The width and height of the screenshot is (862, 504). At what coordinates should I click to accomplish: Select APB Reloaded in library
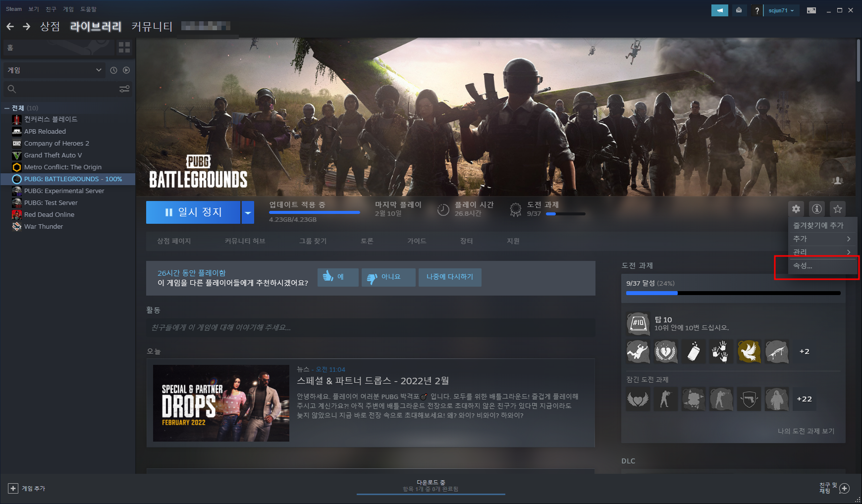(68, 131)
